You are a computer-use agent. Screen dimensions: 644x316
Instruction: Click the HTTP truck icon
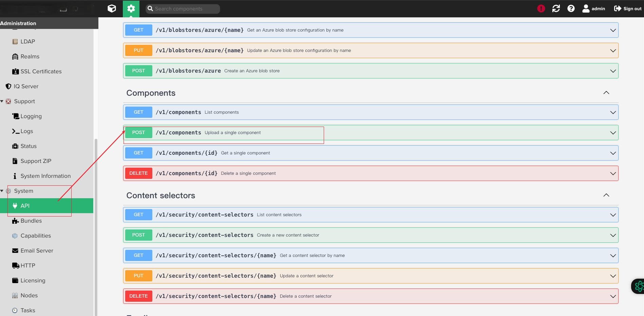(x=16, y=265)
